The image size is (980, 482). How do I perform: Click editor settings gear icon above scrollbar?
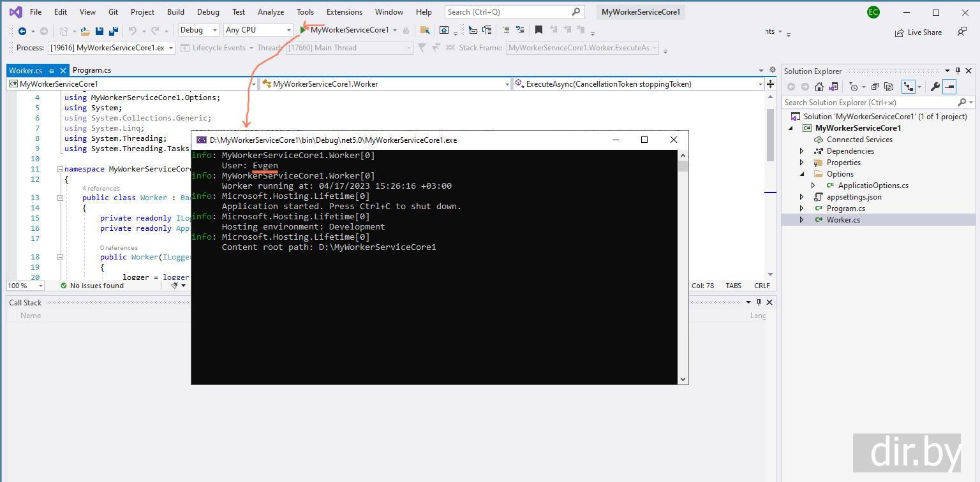[x=772, y=70]
